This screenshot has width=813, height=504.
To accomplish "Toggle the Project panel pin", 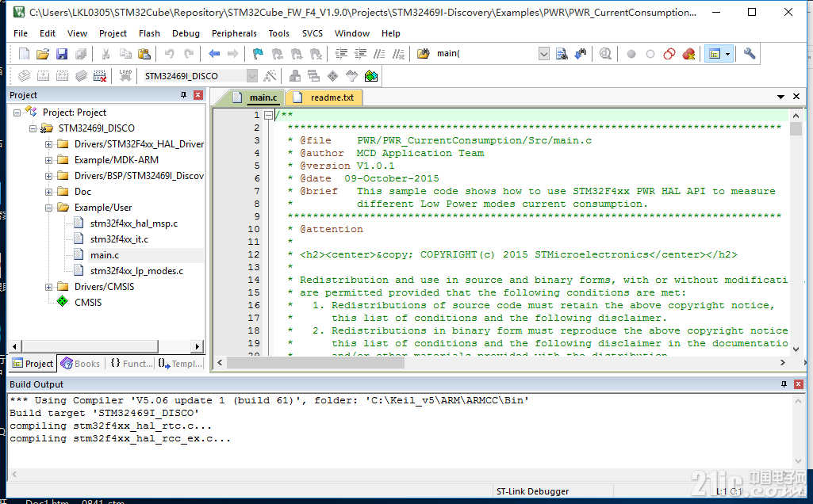I will click(x=183, y=95).
